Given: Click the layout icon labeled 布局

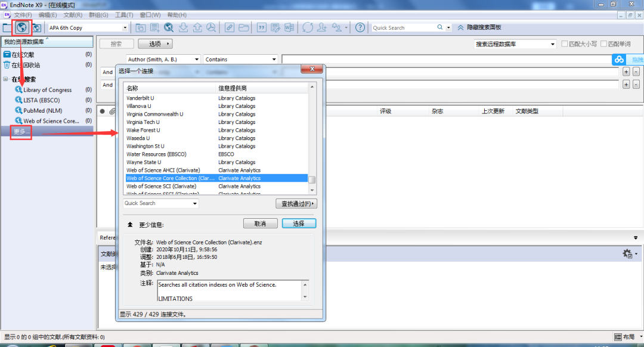Looking at the screenshot, I should (618, 337).
